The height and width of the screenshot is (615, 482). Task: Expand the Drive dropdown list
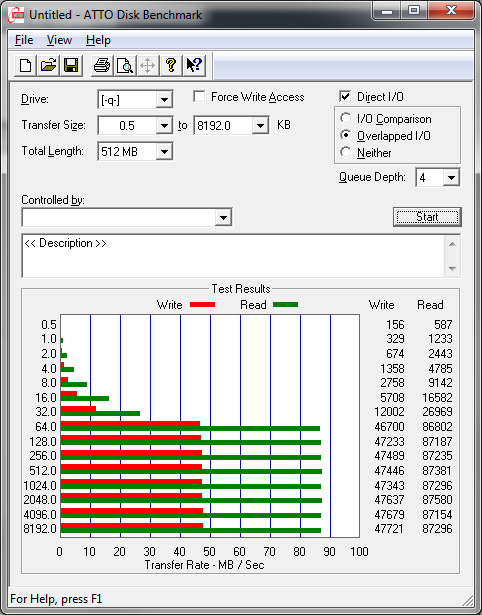[164, 100]
